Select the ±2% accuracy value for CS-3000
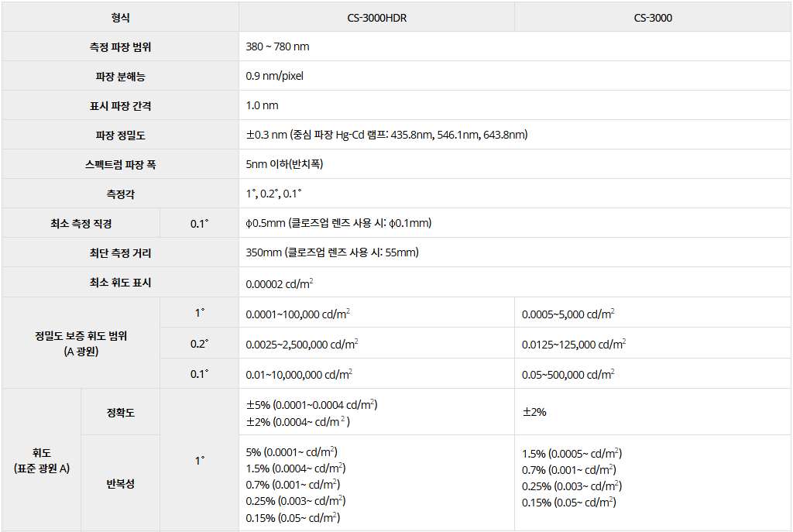 [x=534, y=413]
